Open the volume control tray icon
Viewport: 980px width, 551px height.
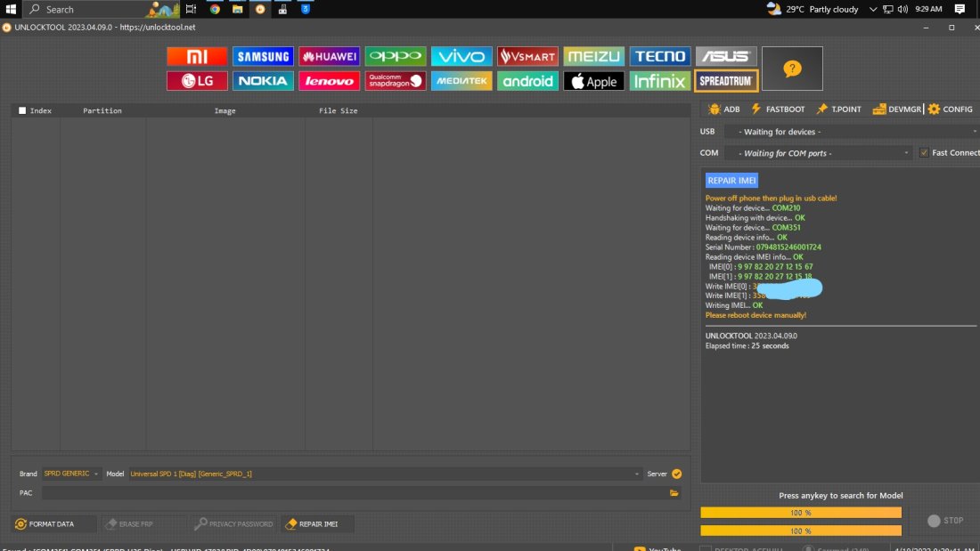coord(902,10)
